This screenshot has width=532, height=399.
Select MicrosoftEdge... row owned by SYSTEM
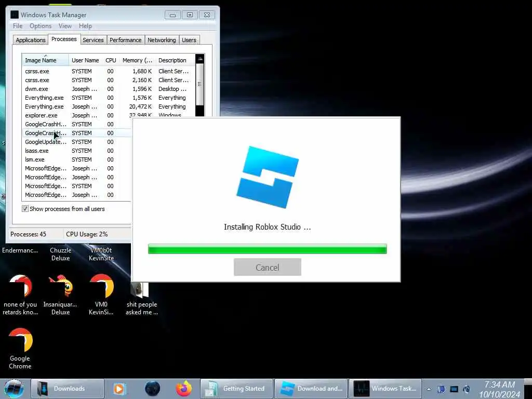(77, 186)
